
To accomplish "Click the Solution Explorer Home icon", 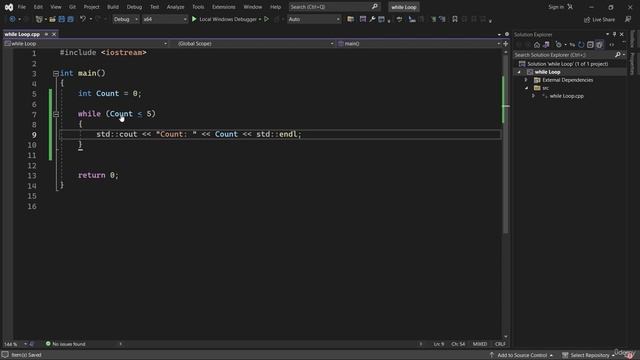I will 537,45.
